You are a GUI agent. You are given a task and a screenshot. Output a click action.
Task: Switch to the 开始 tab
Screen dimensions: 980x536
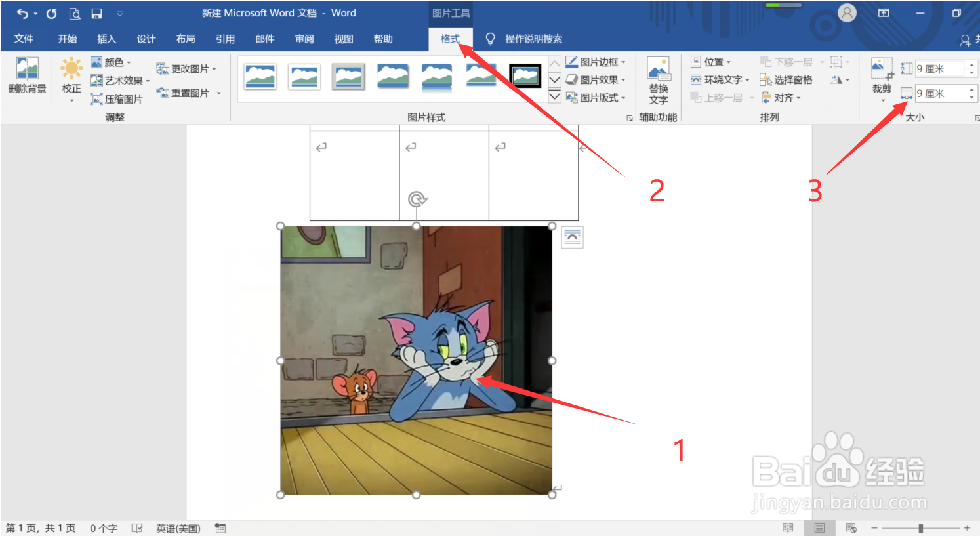point(67,39)
